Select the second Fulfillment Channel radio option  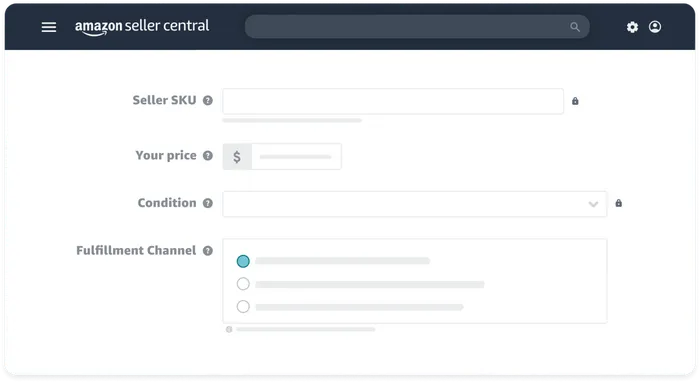[243, 284]
